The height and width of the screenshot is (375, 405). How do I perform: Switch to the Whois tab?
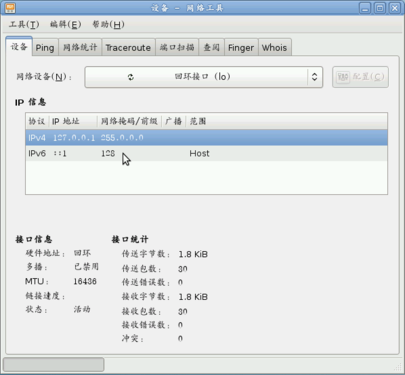point(274,48)
